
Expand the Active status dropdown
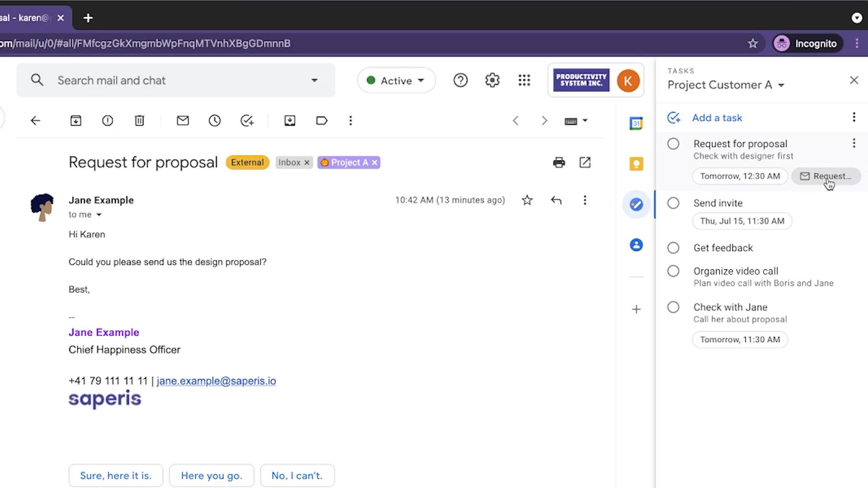coord(396,80)
